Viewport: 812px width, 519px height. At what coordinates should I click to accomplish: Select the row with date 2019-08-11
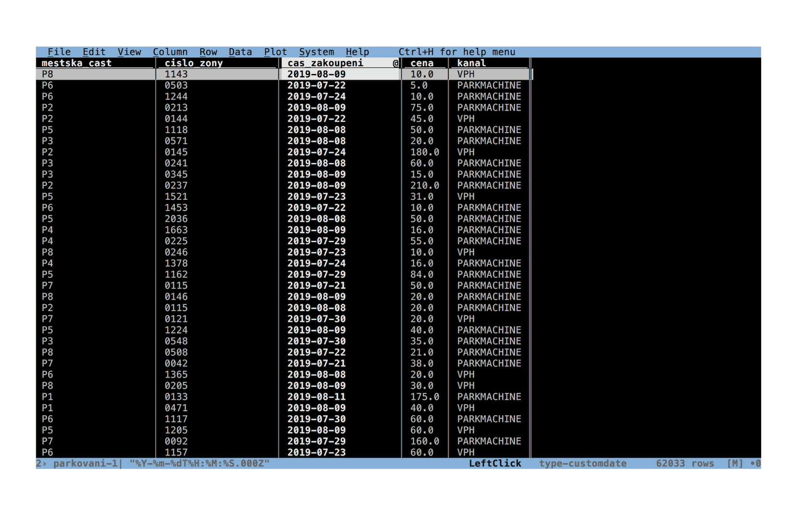point(284,397)
